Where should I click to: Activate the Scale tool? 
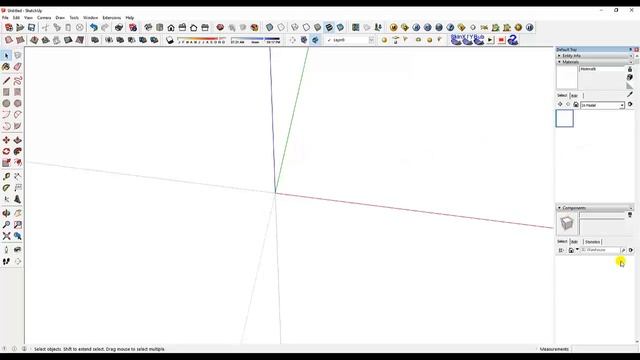tap(6, 163)
